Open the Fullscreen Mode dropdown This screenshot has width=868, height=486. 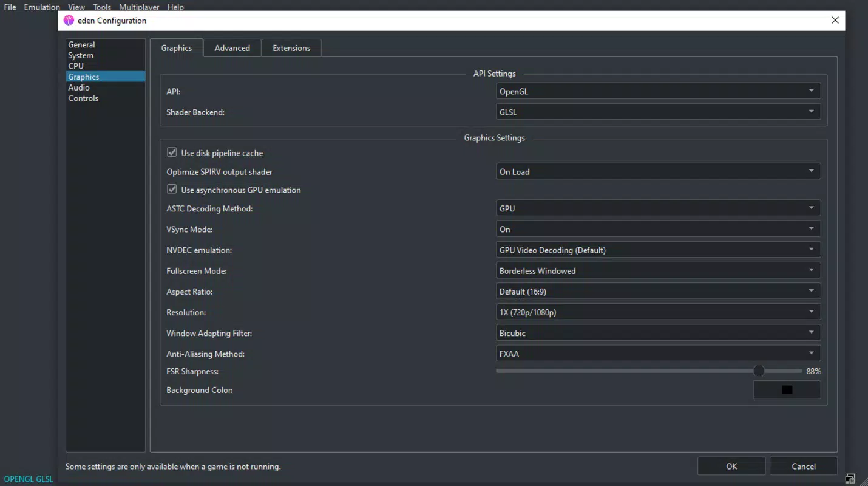click(659, 270)
